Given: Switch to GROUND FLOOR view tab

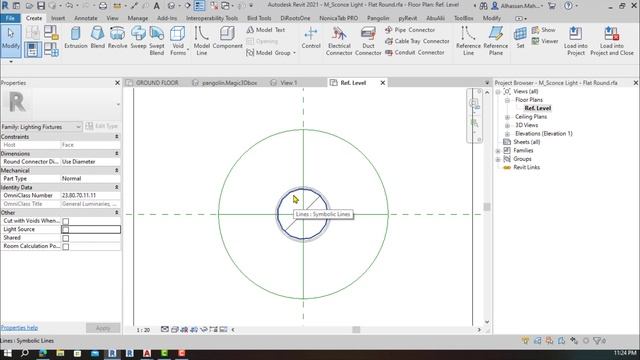Looking at the screenshot, I should (157, 83).
